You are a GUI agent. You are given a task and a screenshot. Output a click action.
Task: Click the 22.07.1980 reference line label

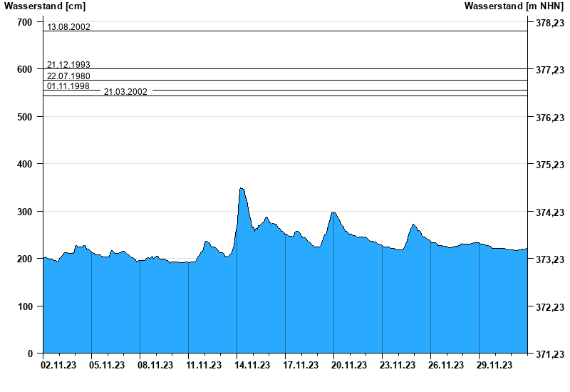pyautogui.click(x=68, y=76)
